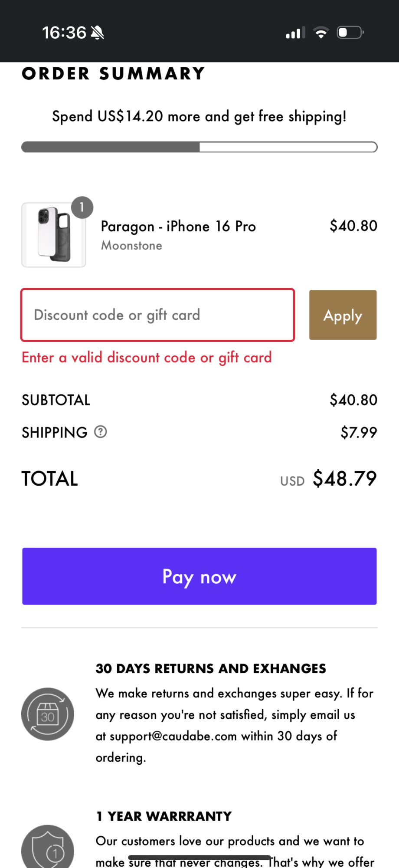Select the Paragon - iPhone 16 Pro product name
The image size is (399, 868).
pyautogui.click(x=178, y=226)
